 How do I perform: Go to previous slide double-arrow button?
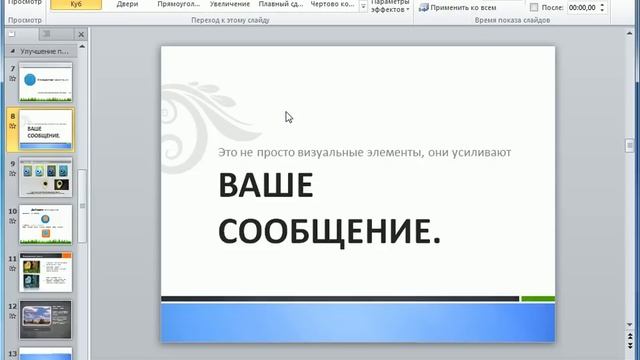629,336
